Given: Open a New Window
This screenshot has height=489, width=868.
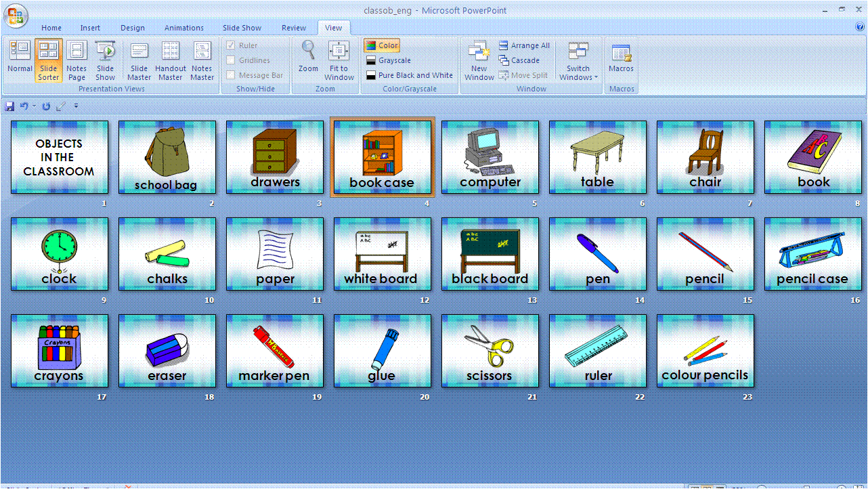Looking at the screenshot, I should tap(479, 60).
